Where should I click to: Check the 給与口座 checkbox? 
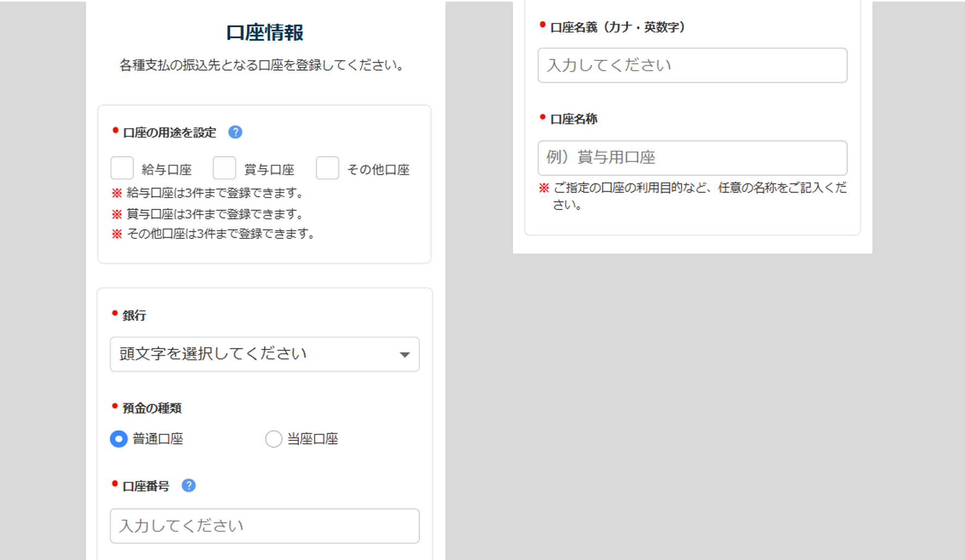122,168
